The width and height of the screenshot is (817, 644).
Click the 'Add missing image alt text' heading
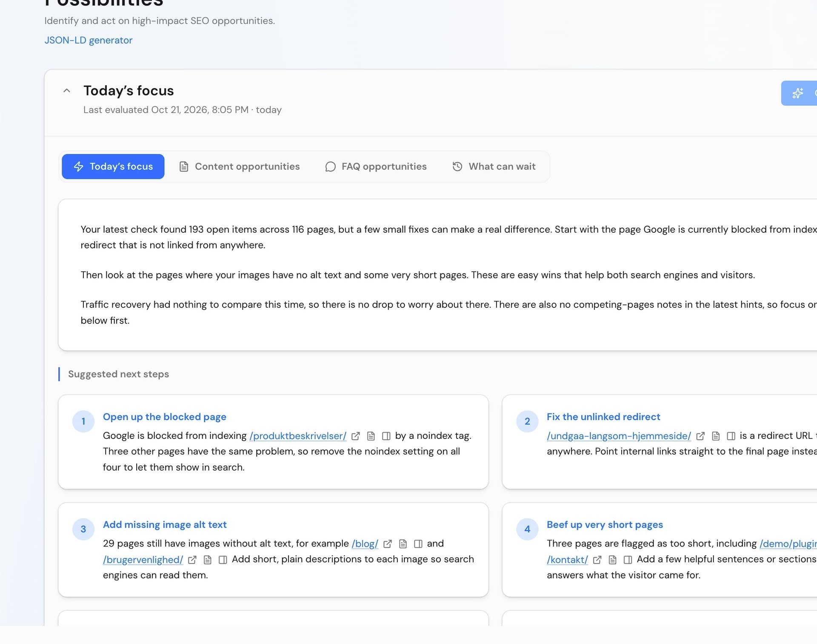pyautogui.click(x=165, y=524)
